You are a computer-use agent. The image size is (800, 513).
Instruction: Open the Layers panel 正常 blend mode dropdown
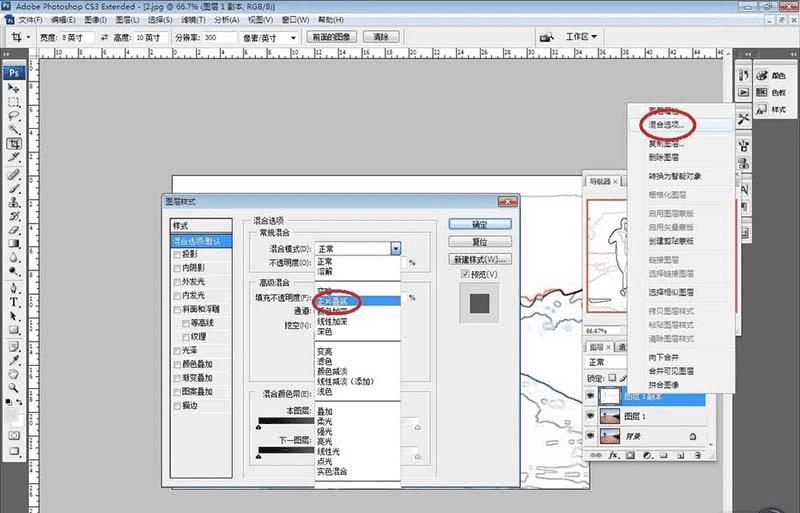[x=607, y=362]
